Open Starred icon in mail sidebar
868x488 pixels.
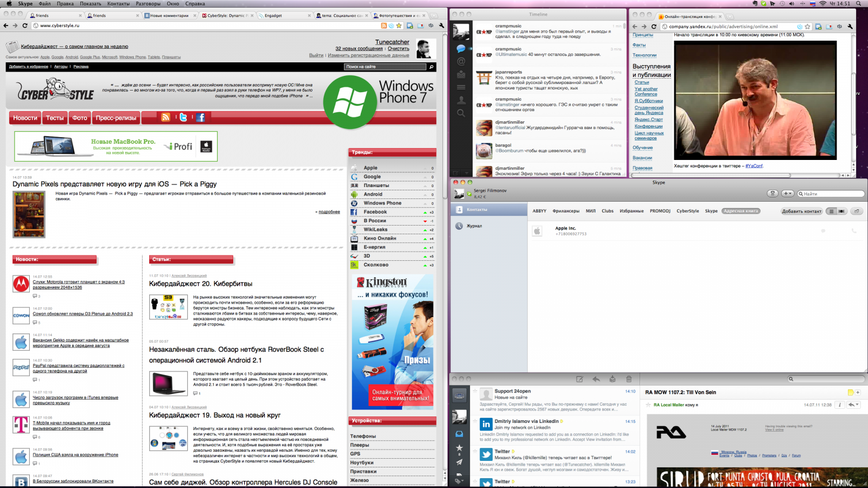pos(459,448)
